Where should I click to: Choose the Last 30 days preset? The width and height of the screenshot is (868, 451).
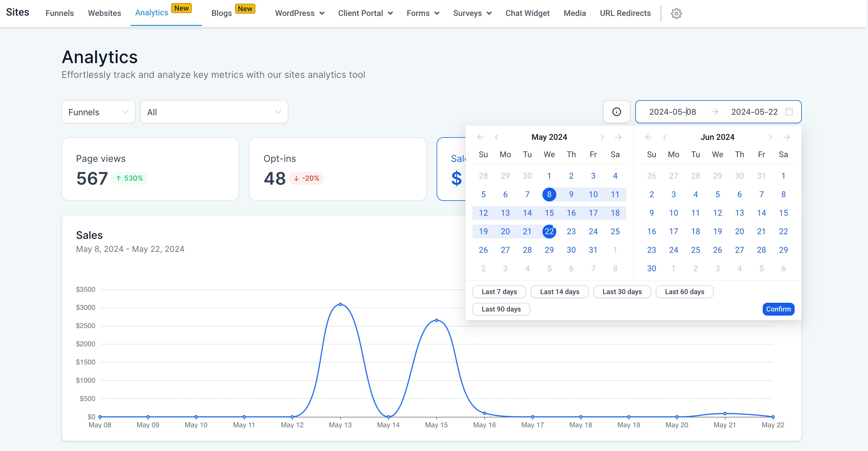(622, 292)
